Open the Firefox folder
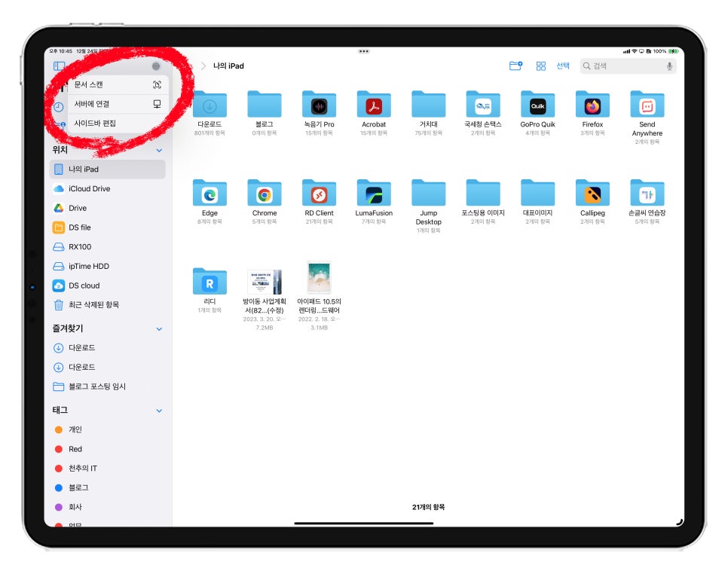Viewport: 728px width, 574px height. coord(592,105)
